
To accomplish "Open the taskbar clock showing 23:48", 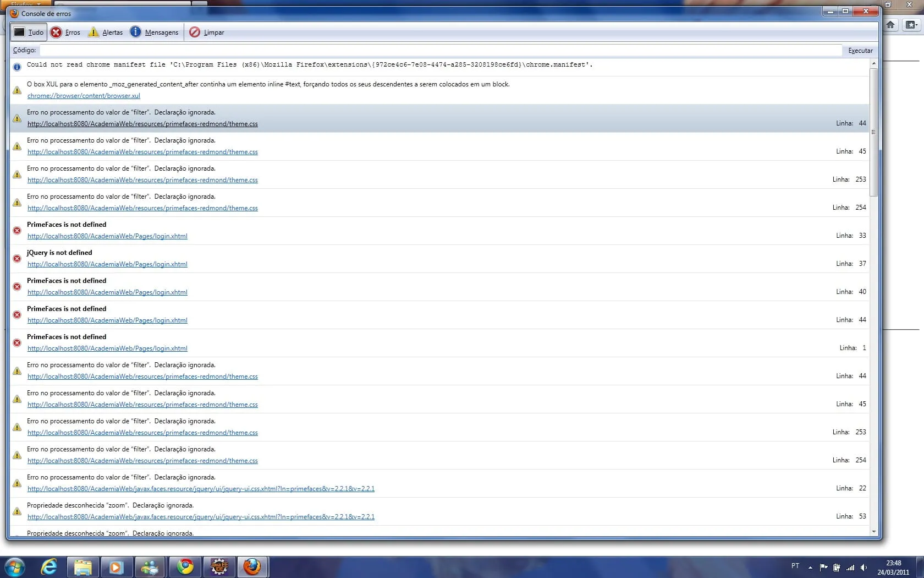I will (893, 568).
